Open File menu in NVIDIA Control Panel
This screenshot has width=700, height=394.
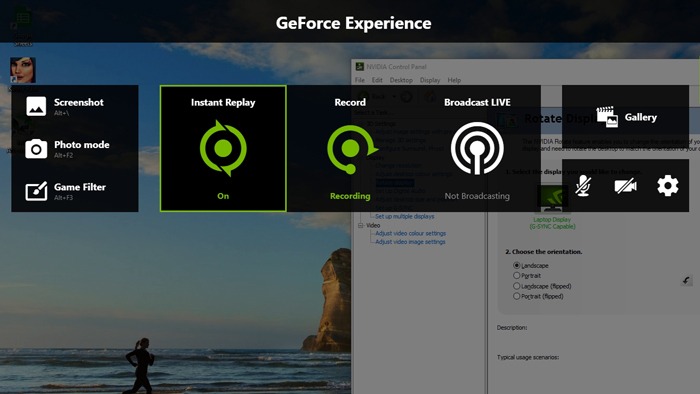360,80
